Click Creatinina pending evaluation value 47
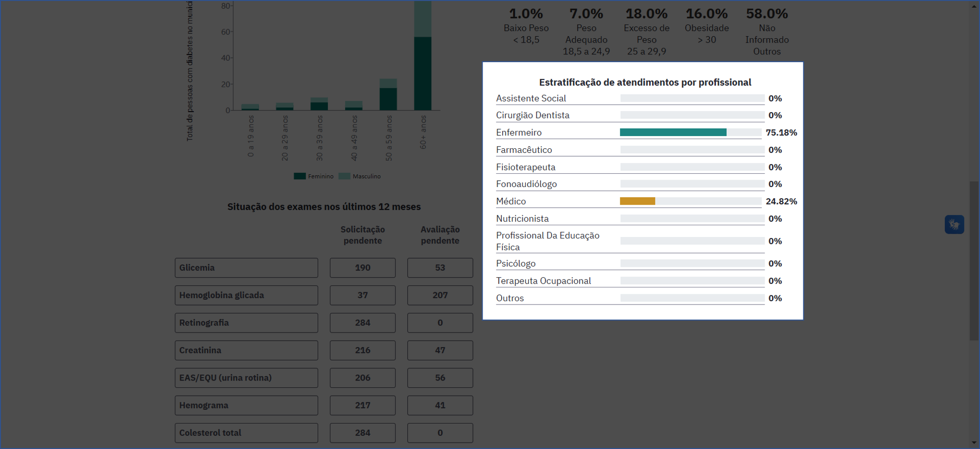Viewport: 980px width, 449px height. coord(440,350)
